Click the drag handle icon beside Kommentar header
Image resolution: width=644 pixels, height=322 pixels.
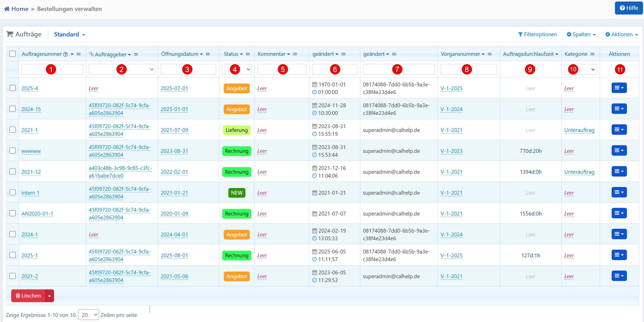[x=295, y=54]
